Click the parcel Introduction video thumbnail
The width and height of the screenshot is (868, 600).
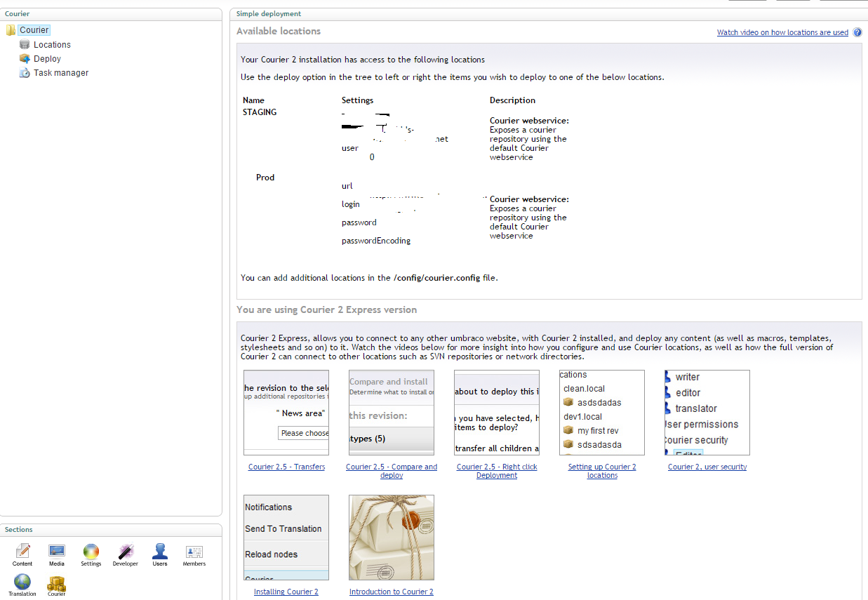point(392,538)
